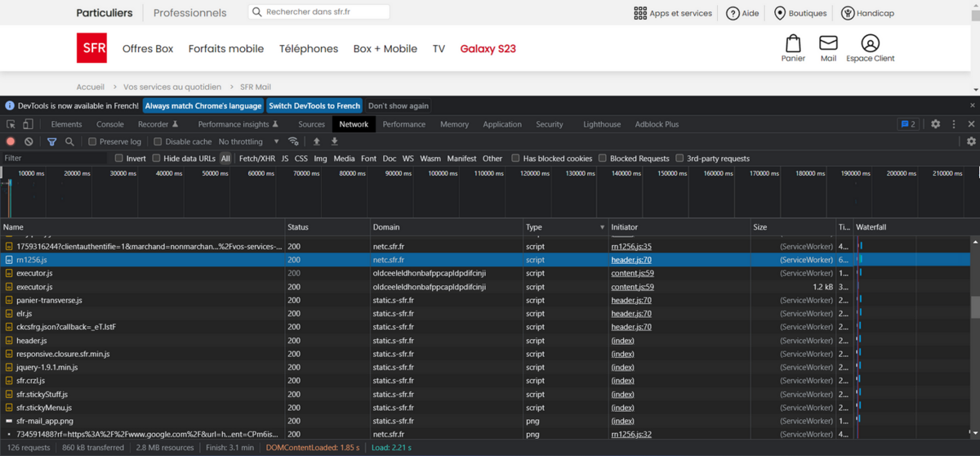Sort requests by Initiator column

coord(679,227)
